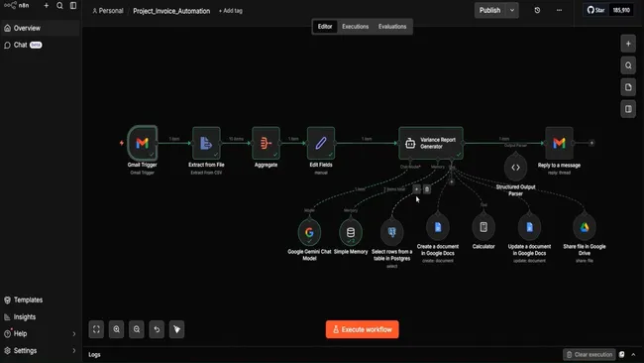Zoom out of the canvas

pos(137,329)
